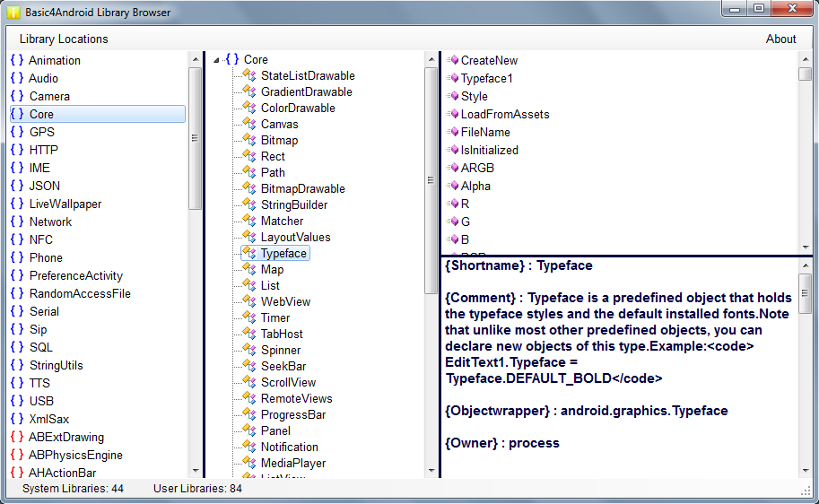
Task: Select the XmlSax library
Action: click(x=49, y=419)
